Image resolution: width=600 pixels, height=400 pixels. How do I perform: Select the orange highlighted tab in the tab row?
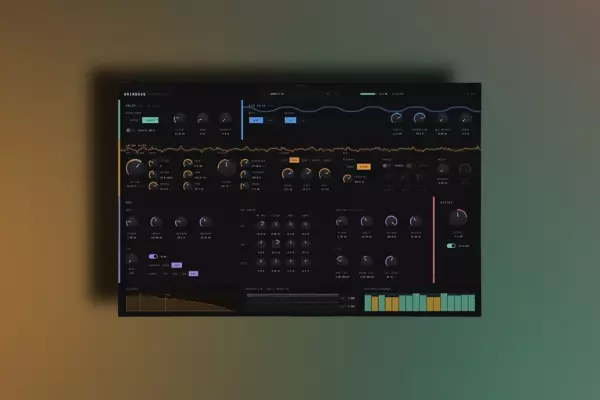[294, 160]
